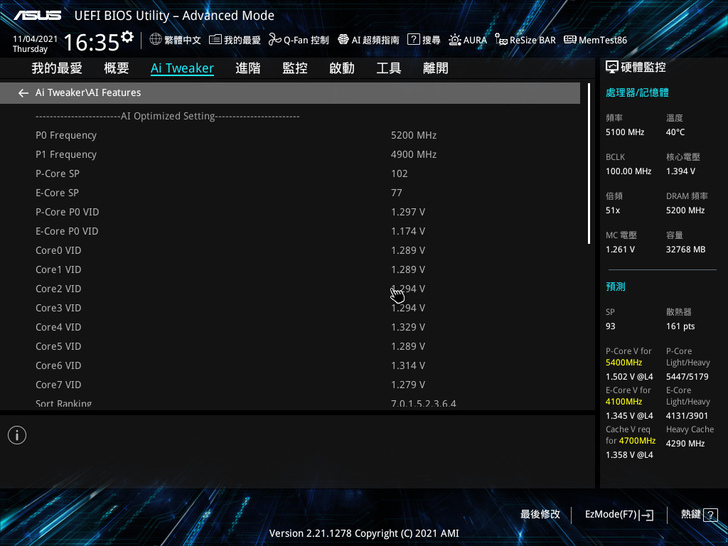The height and width of the screenshot is (546, 728).
Task: Select Core0 VID row
Action: pos(290,250)
